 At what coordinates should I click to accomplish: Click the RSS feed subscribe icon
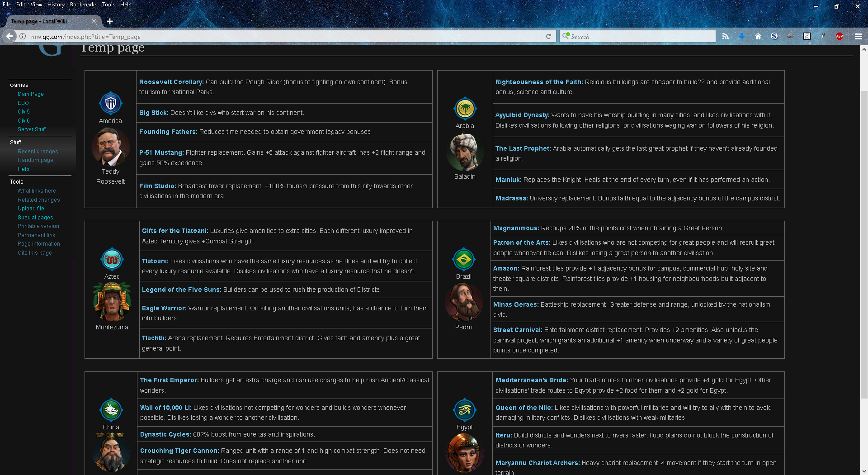(x=725, y=37)
